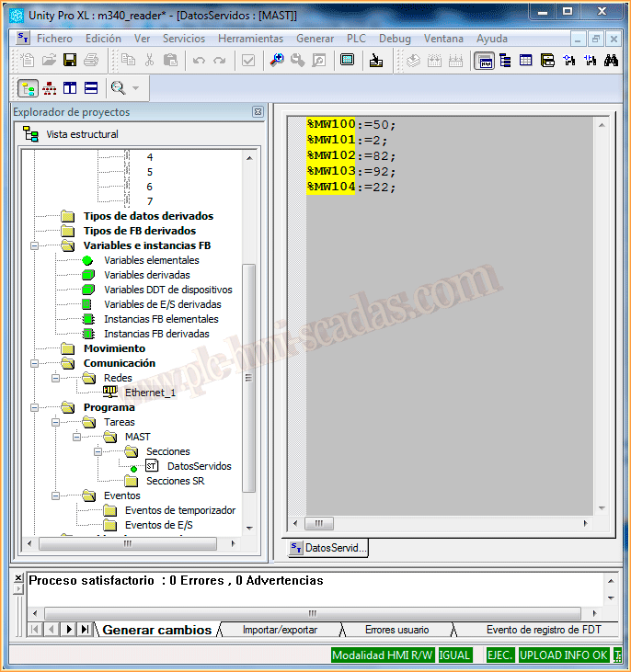Open the DatosServidos section in tree
Image resolution: width=631 pixels, height=672 pixels.
199,466
